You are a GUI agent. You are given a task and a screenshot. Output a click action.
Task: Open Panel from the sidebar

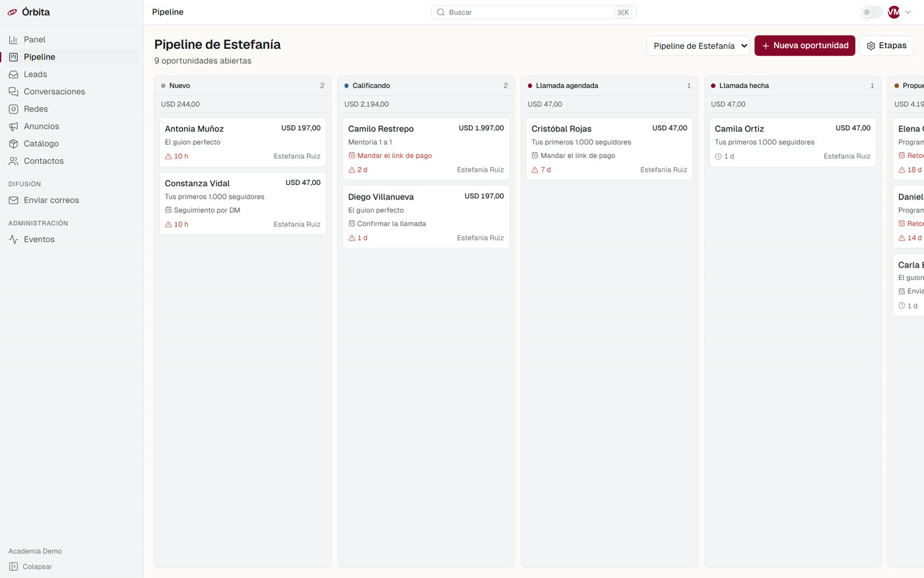point(71,40)
